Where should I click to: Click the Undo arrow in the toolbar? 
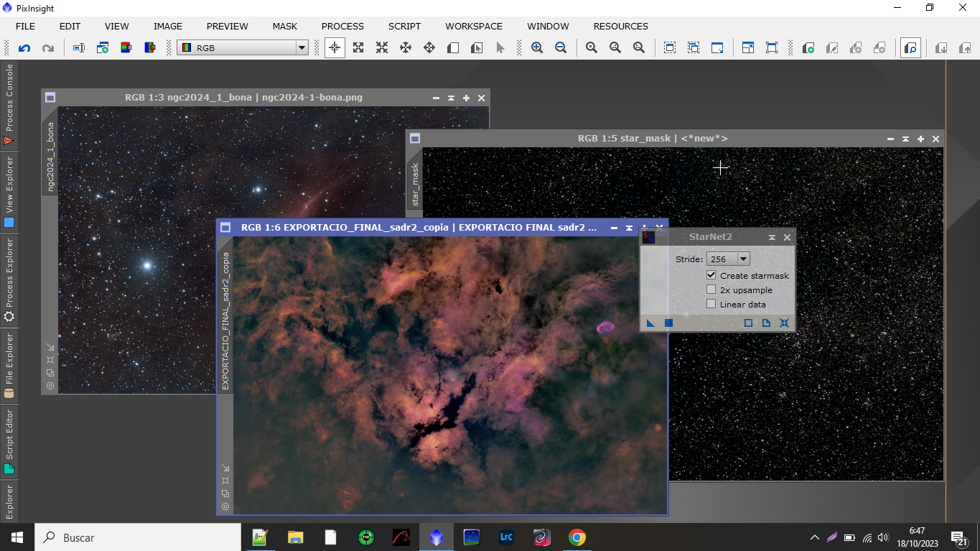[x=24, y=48]
